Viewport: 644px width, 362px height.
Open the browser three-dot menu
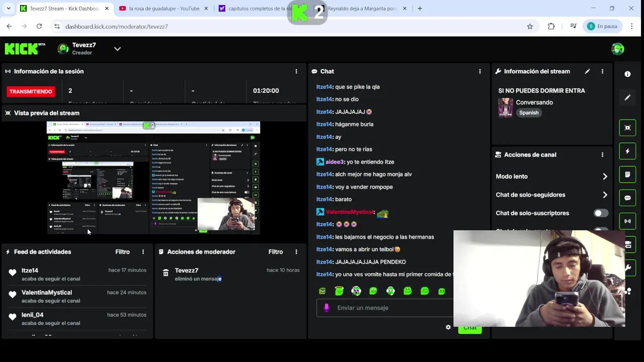click(632, 26)
